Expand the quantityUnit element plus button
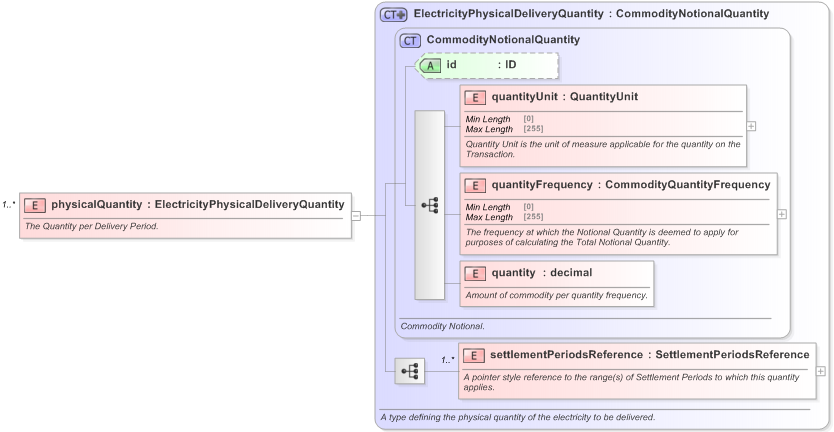Image resolution: width=834 pixels, height=432 pixels. [751, 126]
